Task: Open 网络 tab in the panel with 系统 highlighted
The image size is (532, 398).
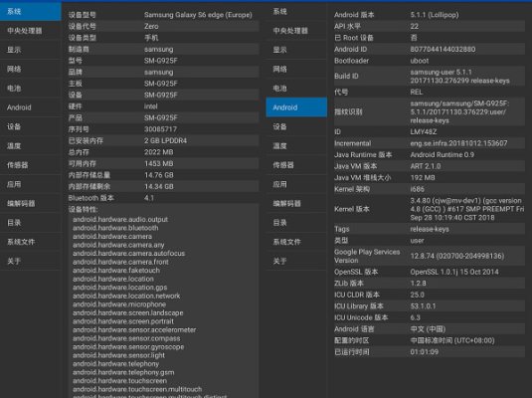Action: [31, 70]
